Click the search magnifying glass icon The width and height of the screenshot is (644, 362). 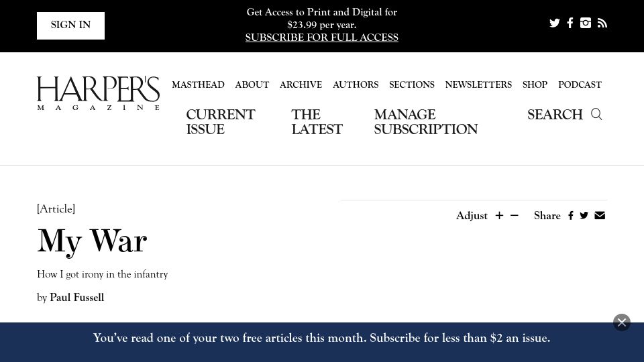point(596,114)
